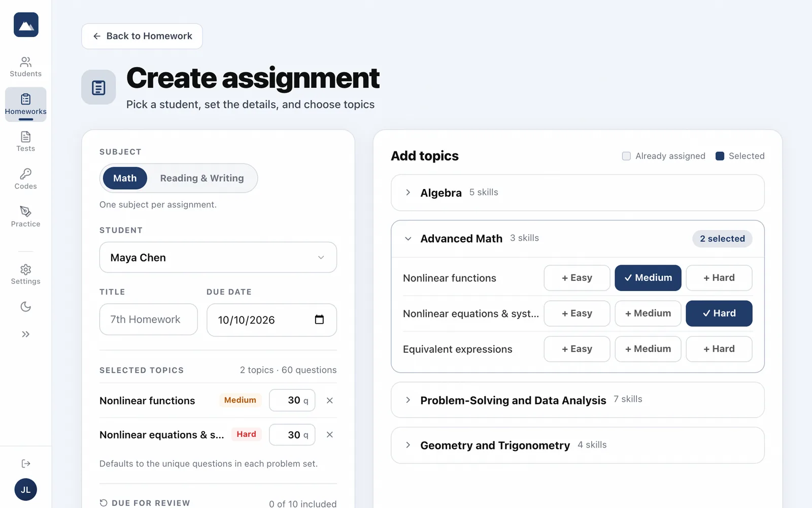Click '2 topics · 60 questions' summary
This screenshot has width=812, height=508.
pyautogui.click(x=288, y=370)
